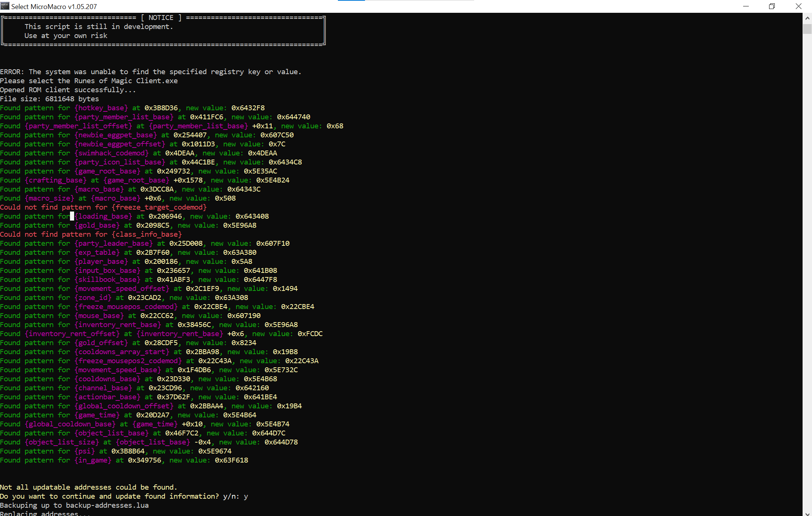Click the {hotkey_base} pattern line
The width and height of the screenshot is (812, 516).
[x=132, y=108]
